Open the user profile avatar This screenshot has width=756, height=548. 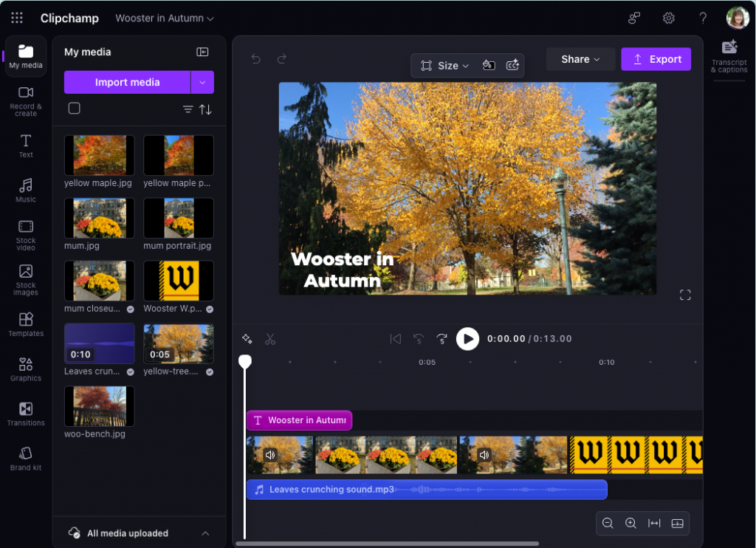(x=738, y=18)
